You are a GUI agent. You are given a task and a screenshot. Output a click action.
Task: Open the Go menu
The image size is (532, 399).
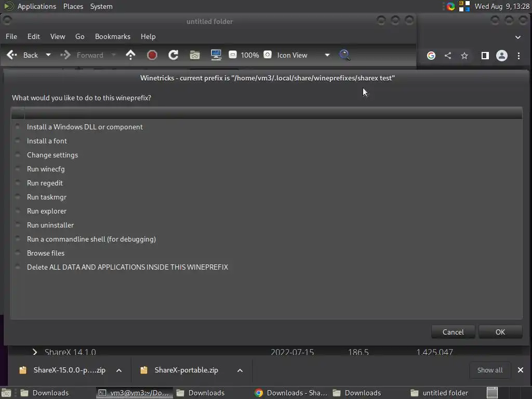[79, 36]
